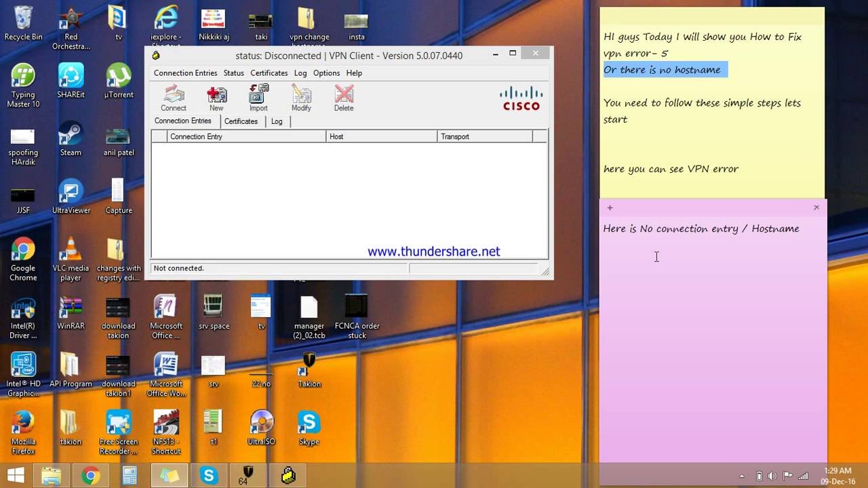Show hidden system tray icons
Image resolution: width=868 pixels, height=488 pixels.
tap(741, 476)
